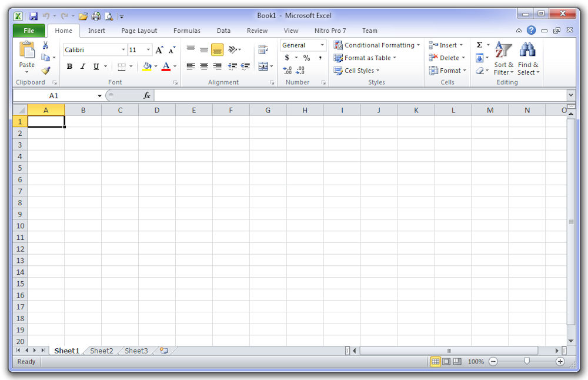This screenshot has height=380, width=588.
Task: Click the AutoSum sigma icon
Action: (x=479, y=45)
